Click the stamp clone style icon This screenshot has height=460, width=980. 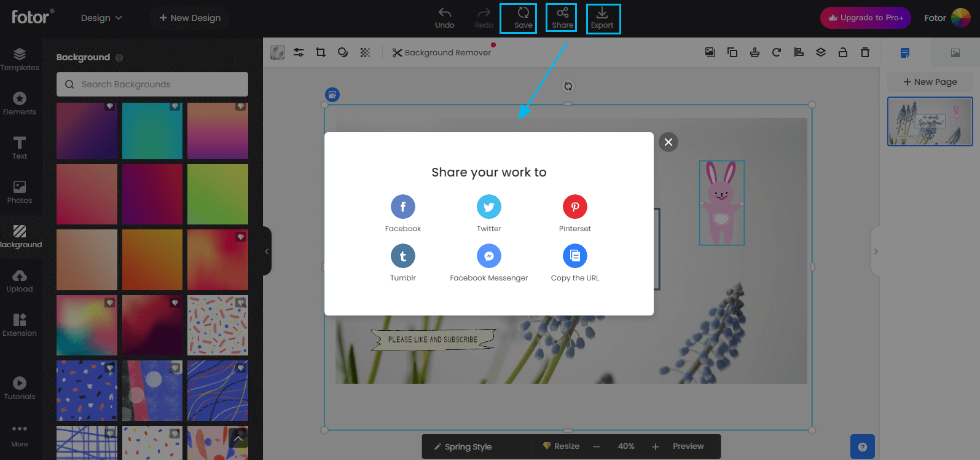click(755, 52)
